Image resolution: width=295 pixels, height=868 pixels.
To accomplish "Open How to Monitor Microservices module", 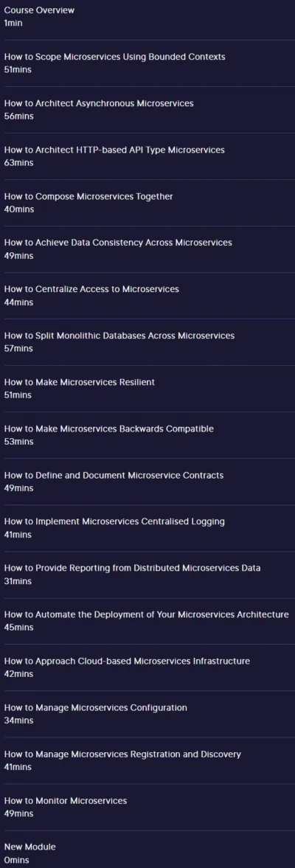I will click(147, 807).
